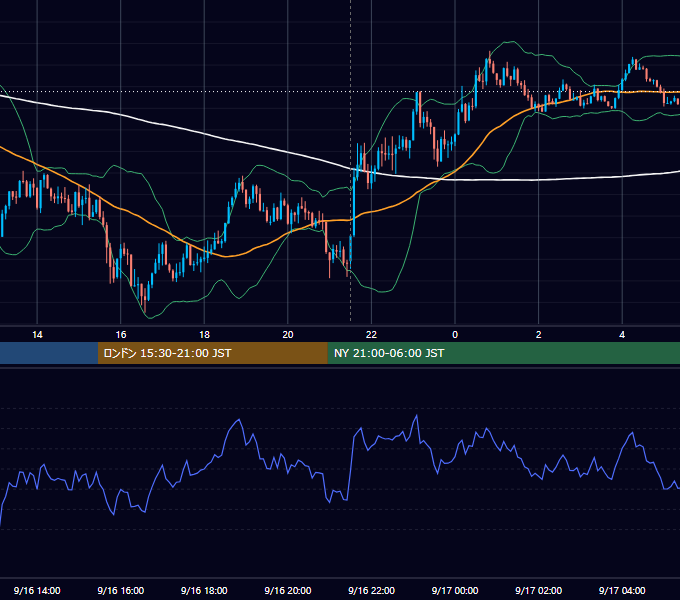
Task: Click the NY 21:00-06:00 JST session bar
Action: pos(503,353)
